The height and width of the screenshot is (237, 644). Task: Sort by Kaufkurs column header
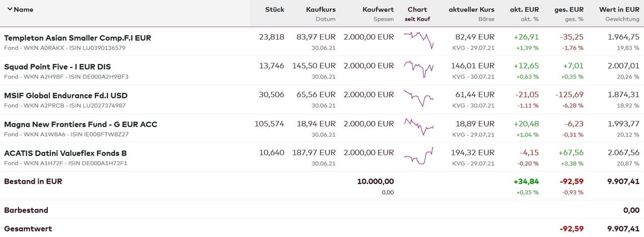click(320, 10)
